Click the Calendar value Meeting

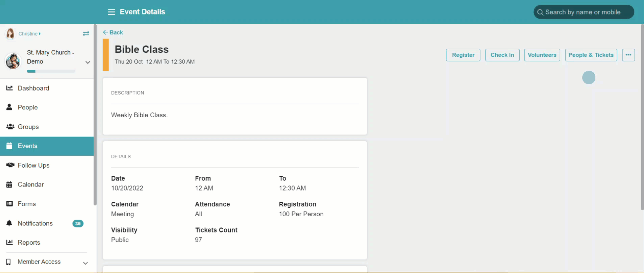[x=122, y=214]
